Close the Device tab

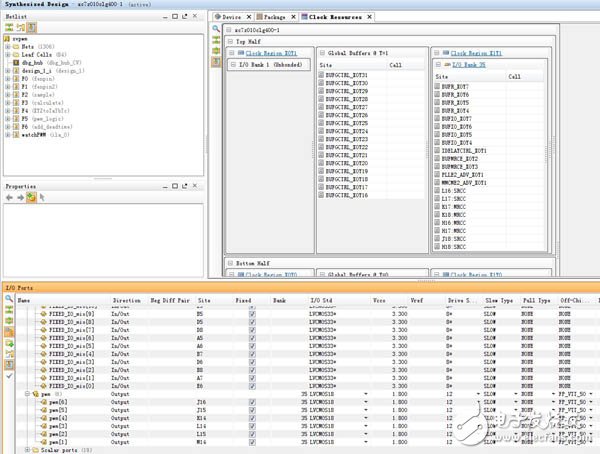tap(247, 17)
